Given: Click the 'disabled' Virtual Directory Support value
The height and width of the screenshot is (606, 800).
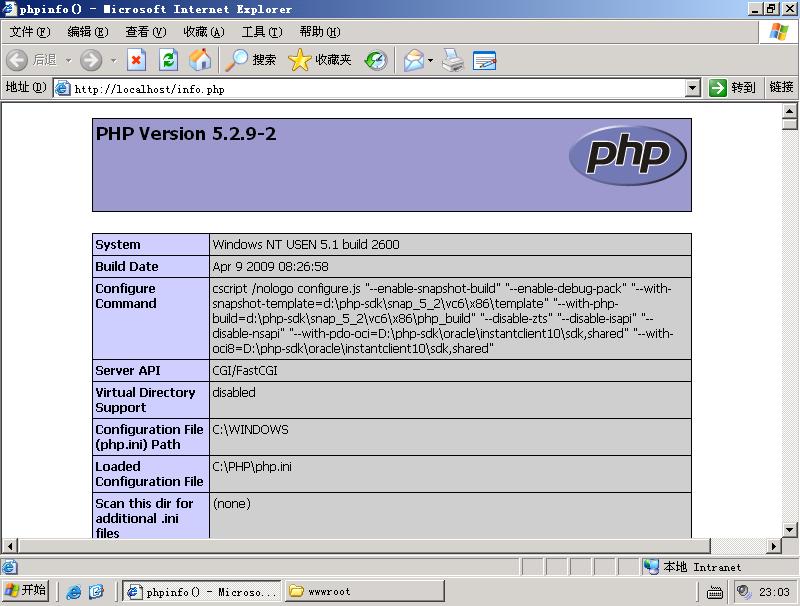Looking at the screenshot, I should coord(234,392).
